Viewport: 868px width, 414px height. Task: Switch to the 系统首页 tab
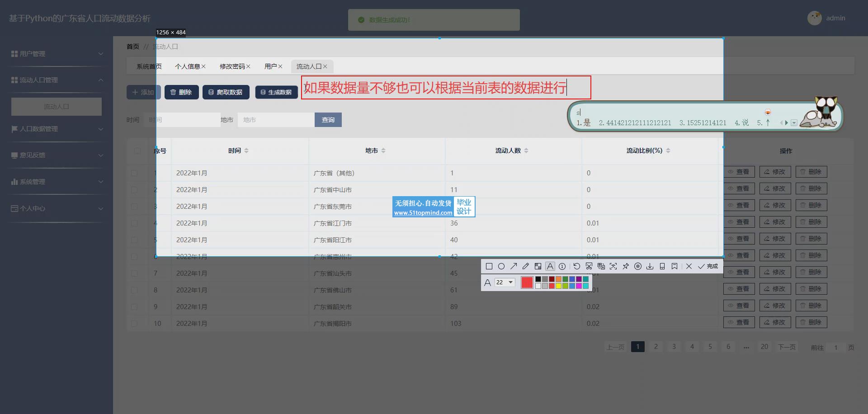click(x=149, y=66)
